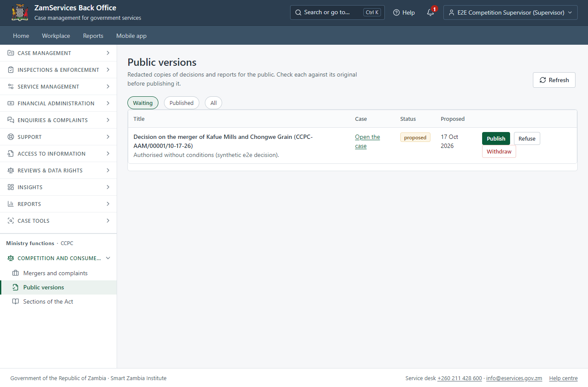The image size is (588, 387).
Task: Withdraw the Kafue Mills public version
Action: tap(499, 151)
